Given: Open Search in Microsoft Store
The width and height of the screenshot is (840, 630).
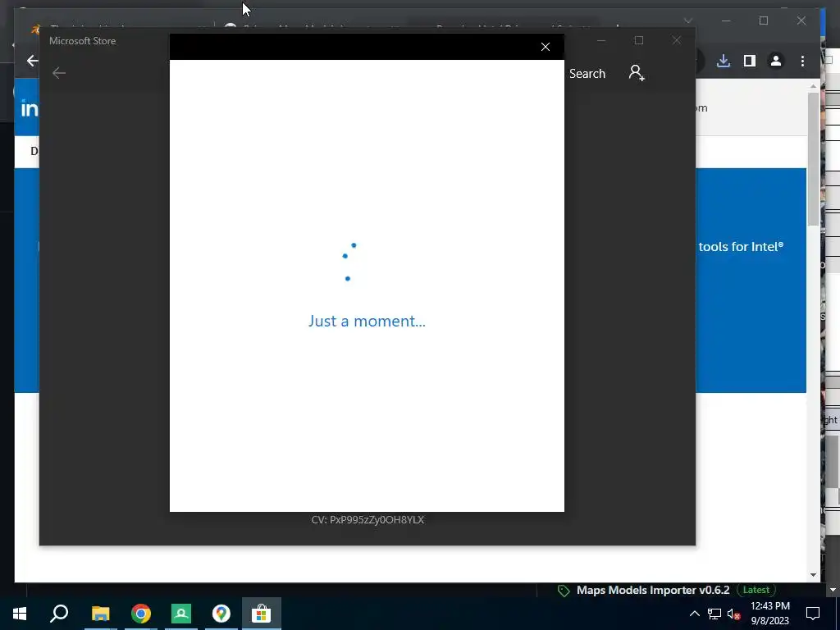Looking at the screenshot, I should (x=587, y=73).
